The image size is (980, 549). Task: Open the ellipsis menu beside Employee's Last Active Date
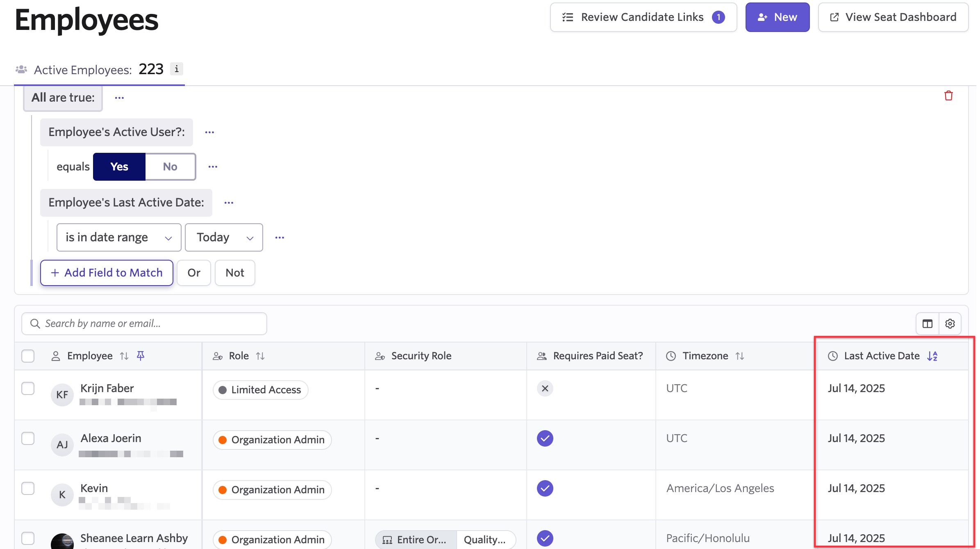pyautogui.click(x=229, y=203)
